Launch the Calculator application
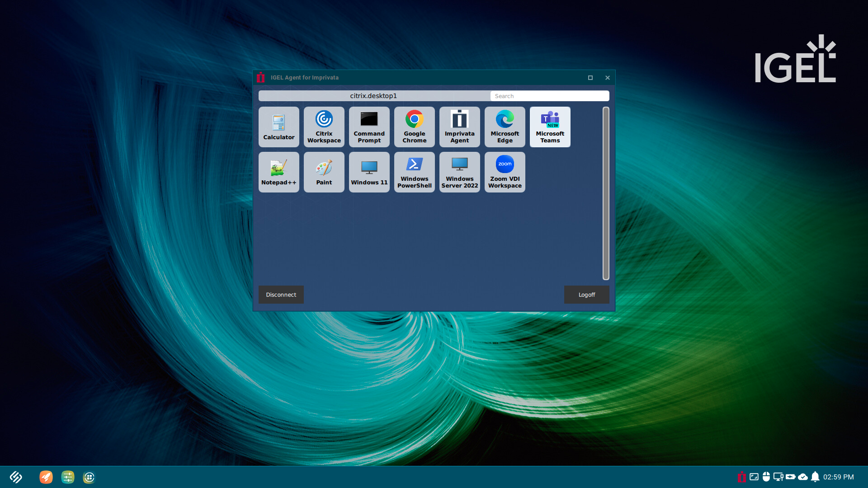The width and height of the screenshot is (868, 488). click(x=278, y=127)
